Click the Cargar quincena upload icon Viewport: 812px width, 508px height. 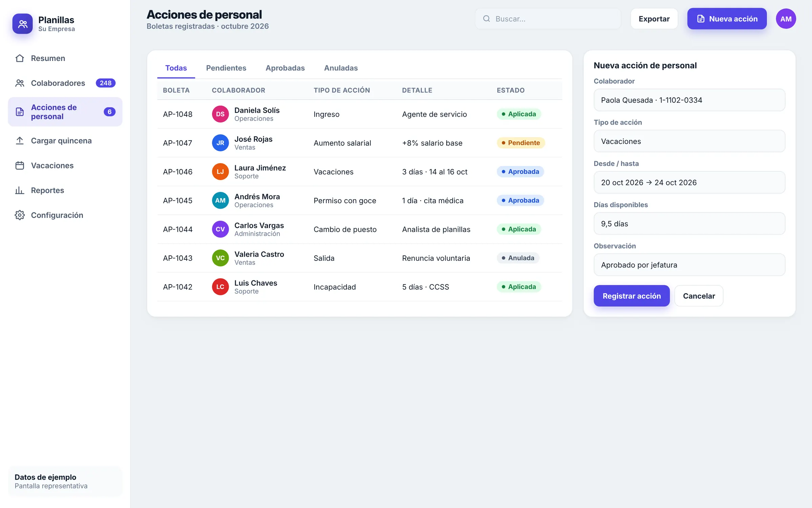[20, 141]
